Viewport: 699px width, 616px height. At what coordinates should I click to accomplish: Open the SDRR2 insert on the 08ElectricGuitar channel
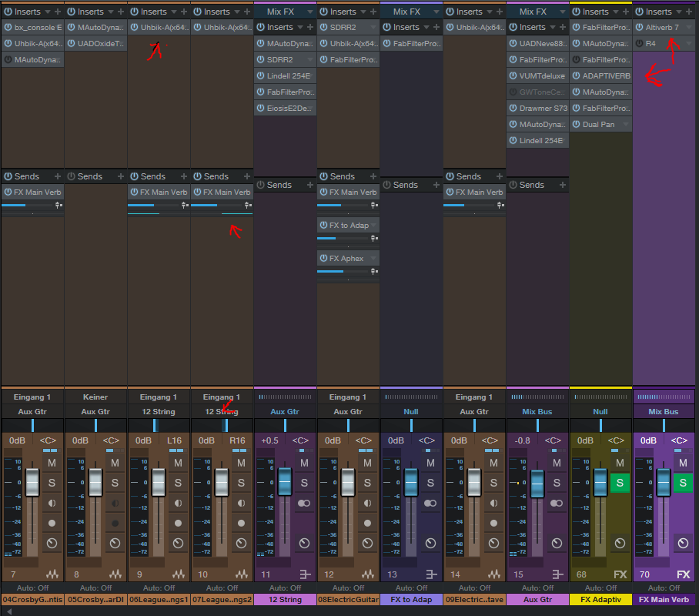pos(343,27)
